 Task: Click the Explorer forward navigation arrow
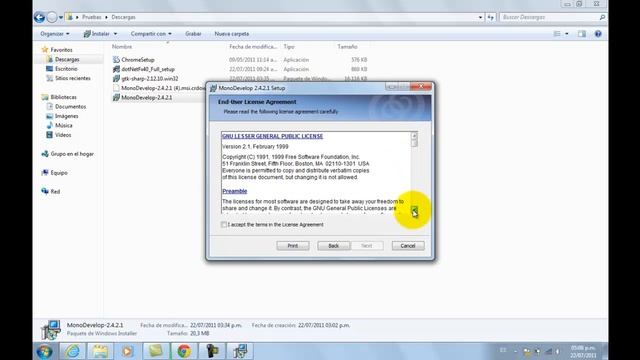coord(52,17)
